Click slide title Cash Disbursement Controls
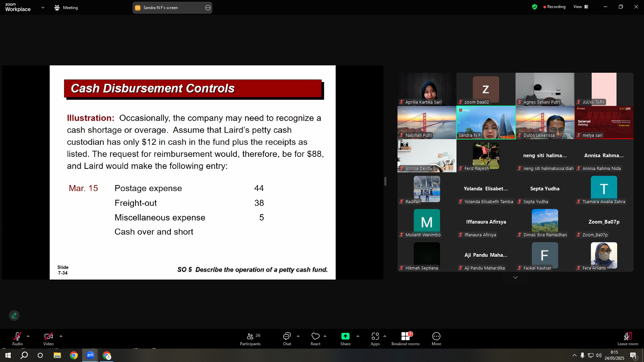 (153, 88)
